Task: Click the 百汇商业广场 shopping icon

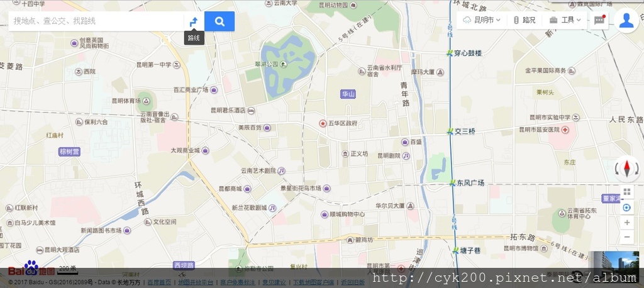Action: point(214,89)
